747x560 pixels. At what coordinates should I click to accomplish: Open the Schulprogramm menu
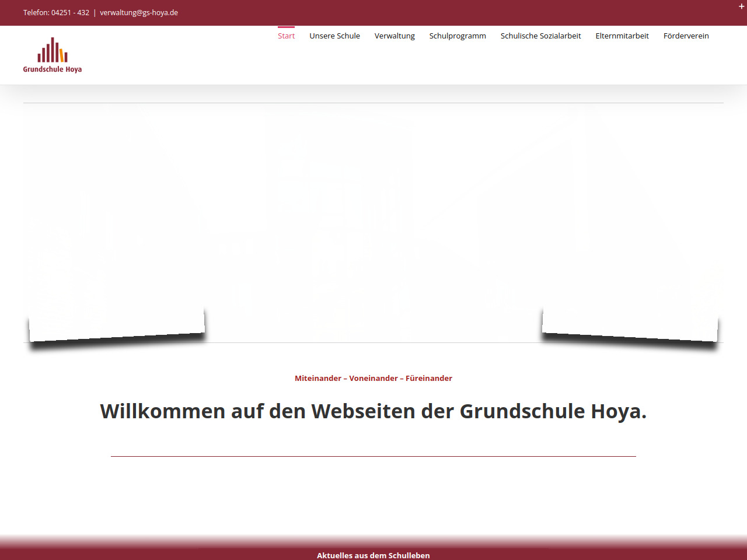click(x=458, y=36)
